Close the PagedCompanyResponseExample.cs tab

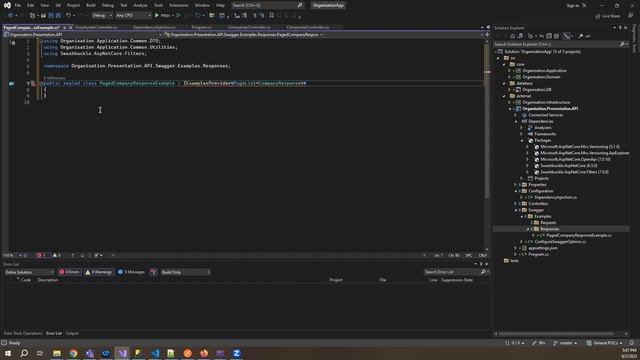click(70, 27)
